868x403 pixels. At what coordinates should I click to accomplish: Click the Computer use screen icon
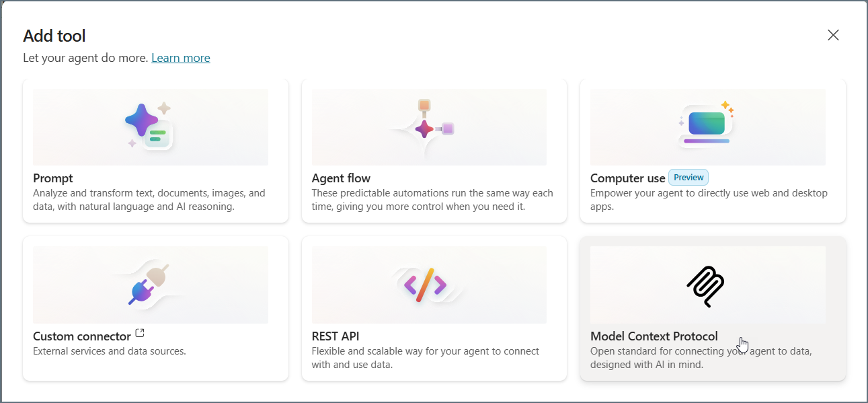[706, 124]
